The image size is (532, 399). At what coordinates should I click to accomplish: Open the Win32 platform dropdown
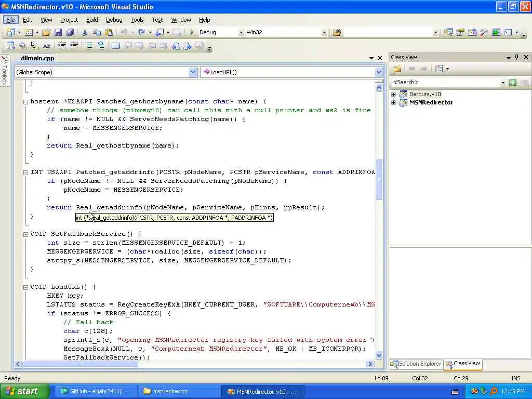click(324, 33)
